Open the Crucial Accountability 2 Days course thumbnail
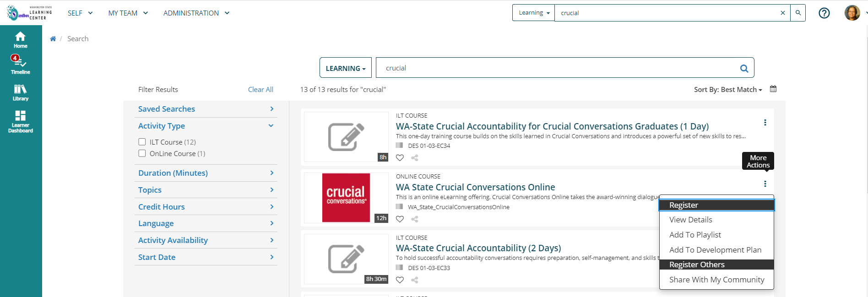This screenshot has width=868, height=297. (x=346, y=259)
